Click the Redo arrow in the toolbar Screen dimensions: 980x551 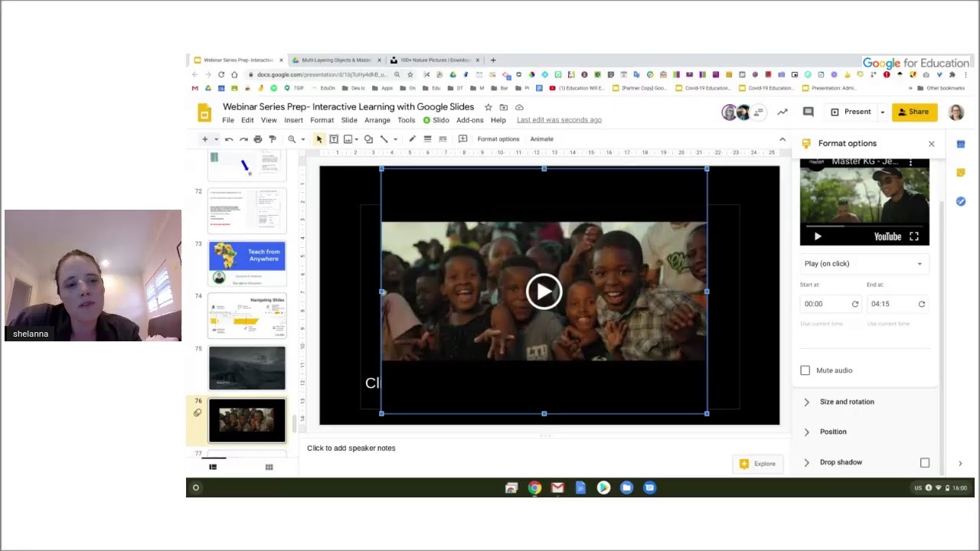pyautogui.click(x=243, y=139)
